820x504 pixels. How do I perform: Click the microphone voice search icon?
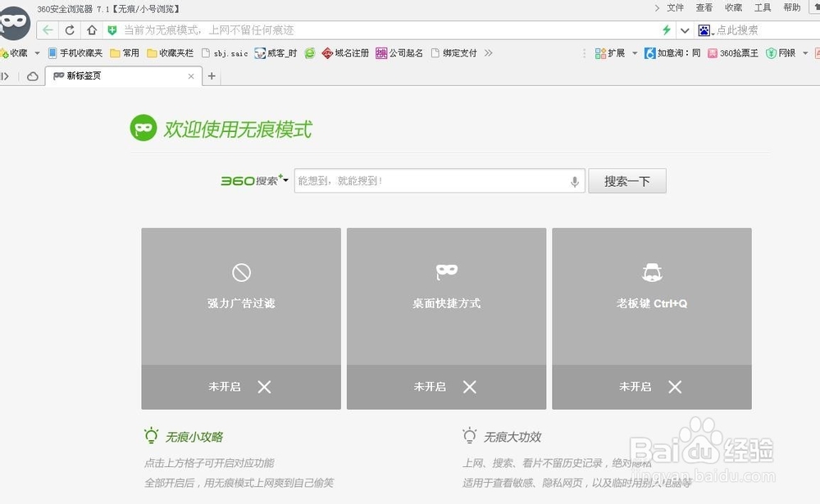574,181
